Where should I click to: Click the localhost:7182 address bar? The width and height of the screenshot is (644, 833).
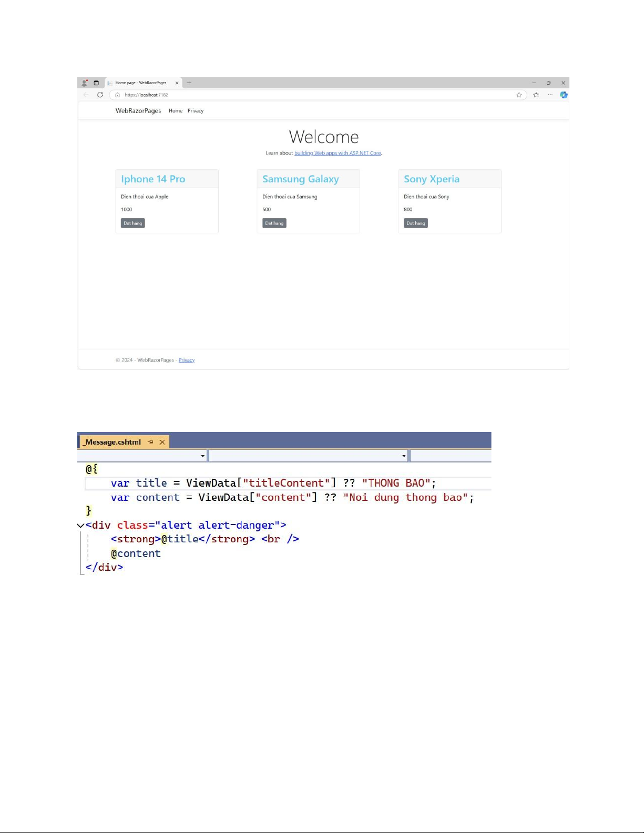315,95
